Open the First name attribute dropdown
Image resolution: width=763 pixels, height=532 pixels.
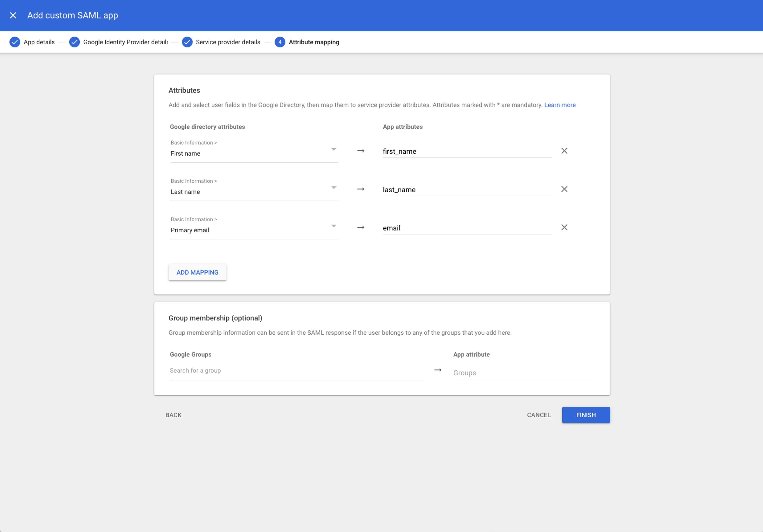pyautogui.click(x=334, y=150)
